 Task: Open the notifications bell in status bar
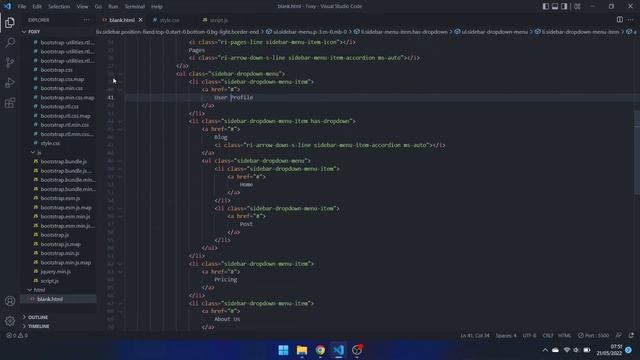pyautogui.click(x=631, y=336)
